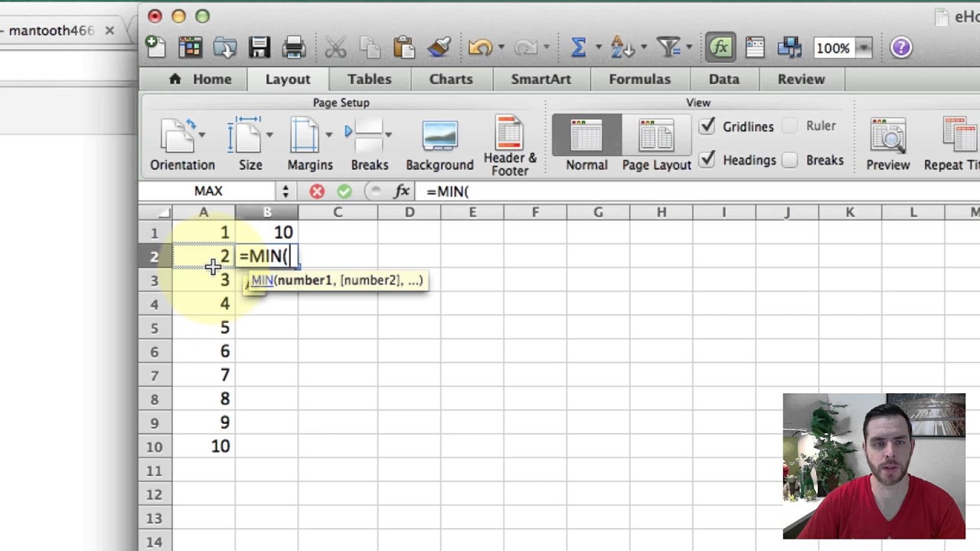Open the Name Box function stepper
This screenshot has height=551, width=980.
pyautogui.click(x=285, y=191)
